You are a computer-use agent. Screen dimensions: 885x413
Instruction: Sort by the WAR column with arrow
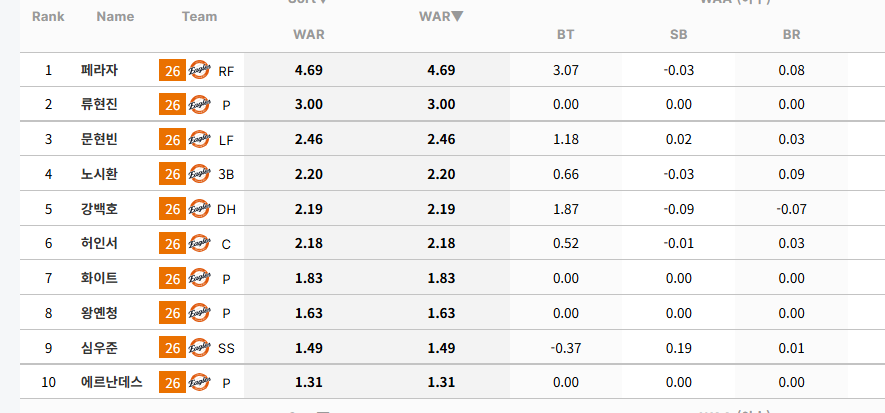tap(441, 17)
